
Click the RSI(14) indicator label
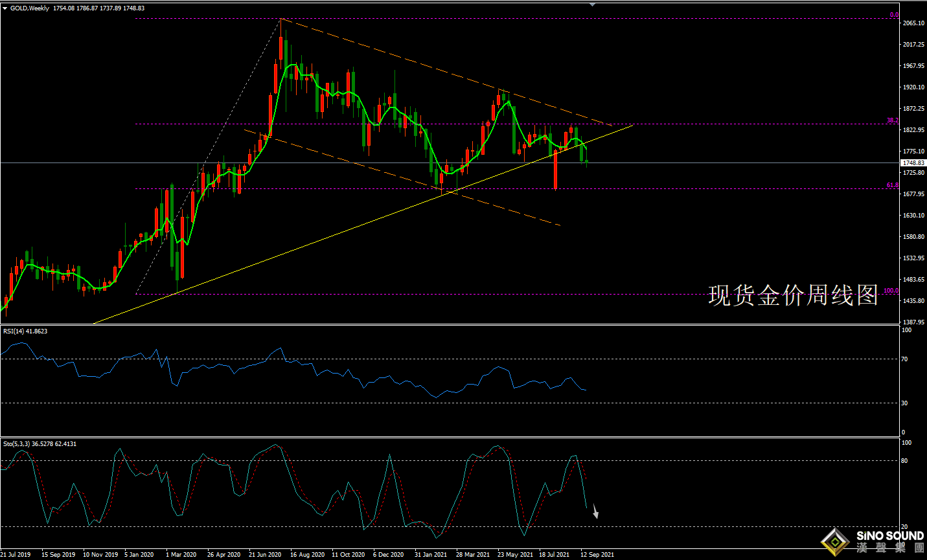(25, 331)
